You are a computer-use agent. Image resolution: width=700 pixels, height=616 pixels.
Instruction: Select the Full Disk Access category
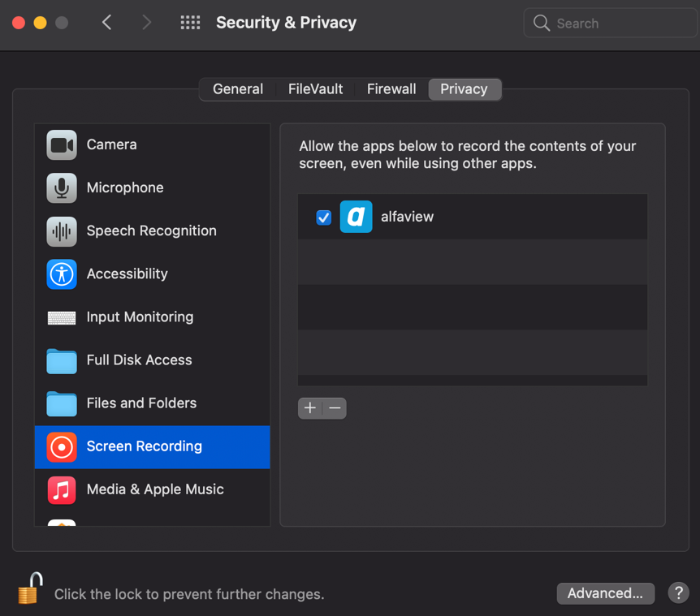139,360
